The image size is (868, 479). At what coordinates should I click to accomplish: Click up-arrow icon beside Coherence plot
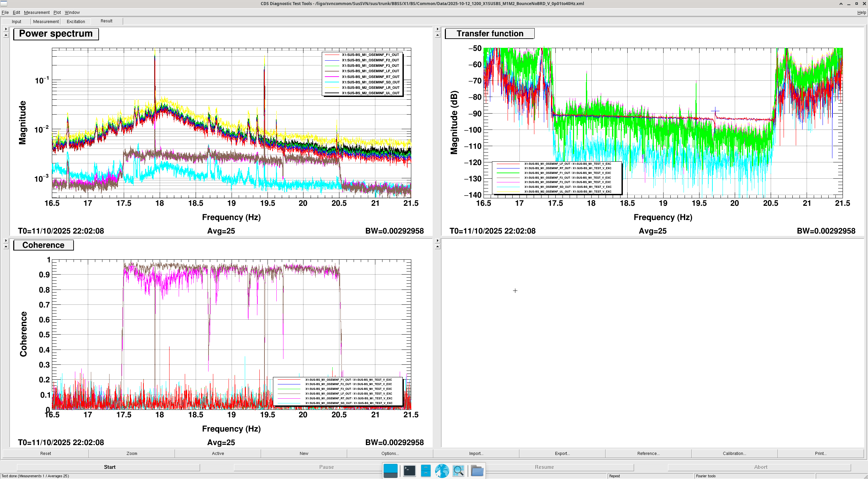pyautogui.click(x=6, y=247)
